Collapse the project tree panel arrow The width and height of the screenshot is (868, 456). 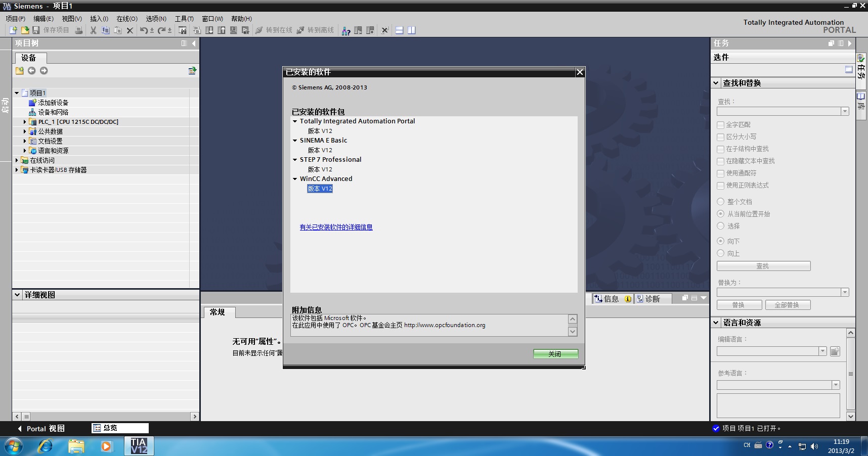pos(194,43)
